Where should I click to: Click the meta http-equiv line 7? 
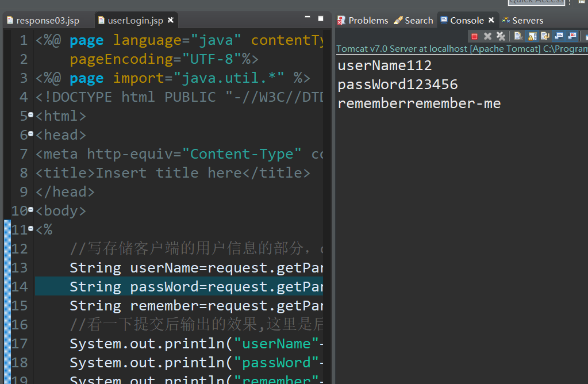coord(179,154)
